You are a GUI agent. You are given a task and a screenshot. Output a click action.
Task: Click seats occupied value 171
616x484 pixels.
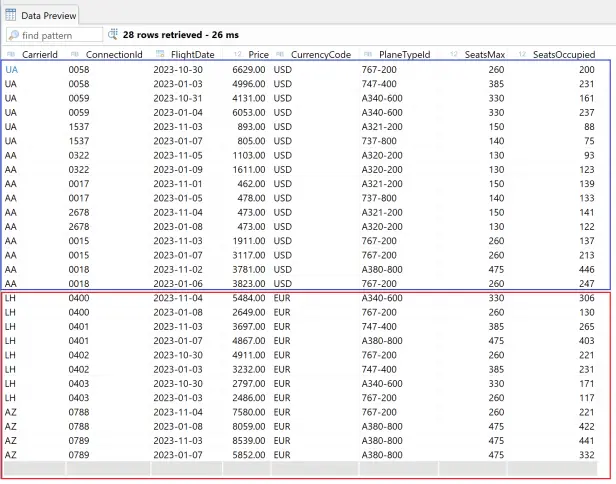click(x=587, y=384)
